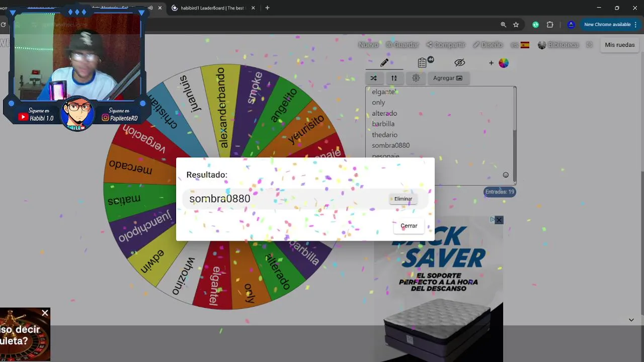Open the Mis ruedas menu
The image size is (644, 362).
[619, 45]
